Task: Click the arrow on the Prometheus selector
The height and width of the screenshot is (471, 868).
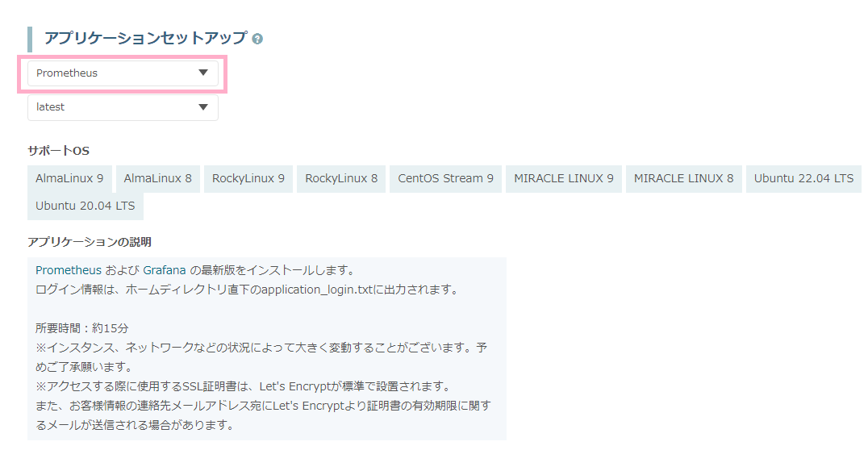Action: pyautogui.click(x=203, y=73)
